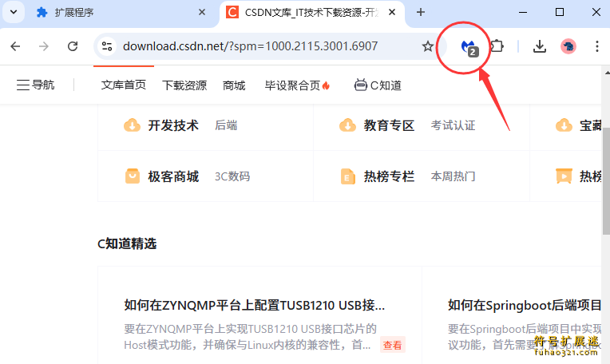Open the tab search dropdown arrow
The image size is (610, 364).
(x=14, y=12)
